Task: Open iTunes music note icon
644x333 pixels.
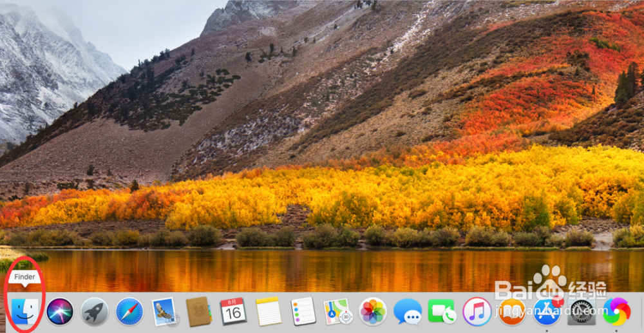Action: pyautogui.click(x=477, y=311)
